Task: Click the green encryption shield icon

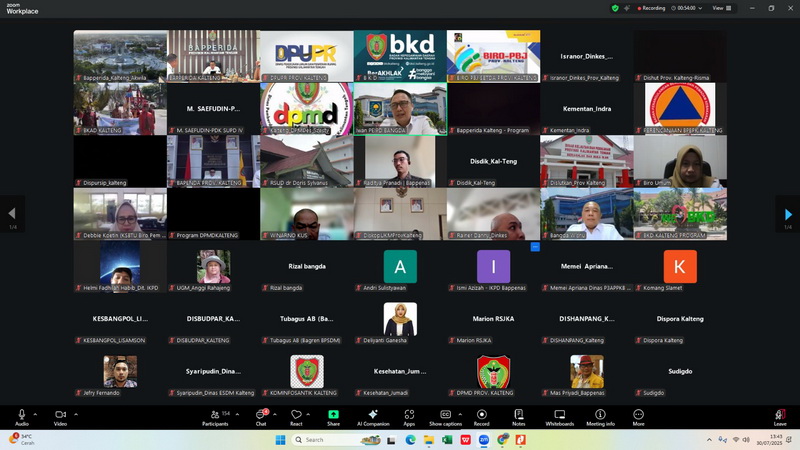Action: pos(615,8)
